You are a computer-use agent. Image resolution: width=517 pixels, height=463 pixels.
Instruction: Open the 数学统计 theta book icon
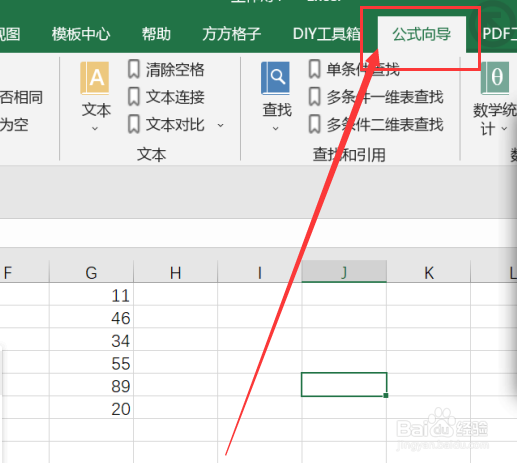pos(495,78)
